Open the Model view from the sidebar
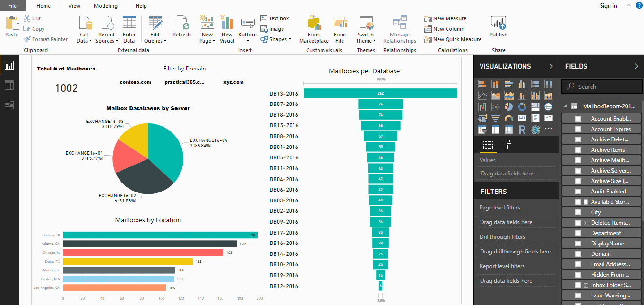The image size is (644, 305). [x=9, y=105]
